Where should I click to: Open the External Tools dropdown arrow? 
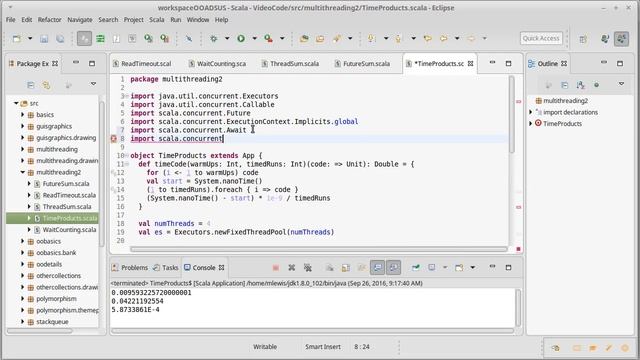click(x=282, y=38)
